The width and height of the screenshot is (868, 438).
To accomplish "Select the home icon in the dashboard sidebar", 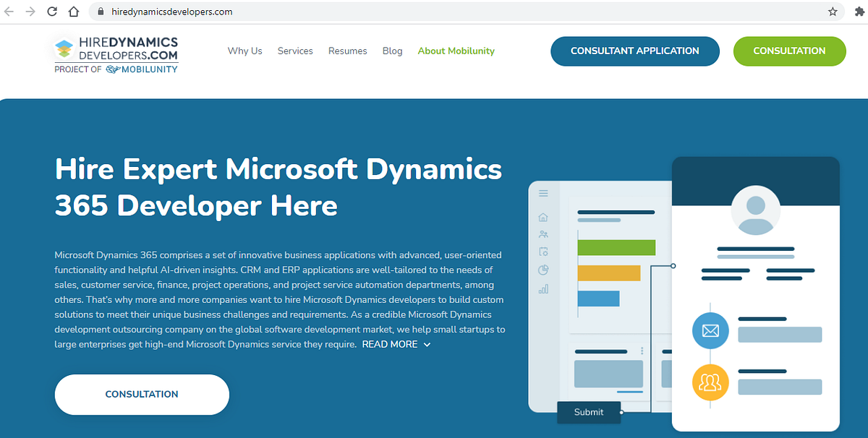I will pyautogui.click(x=542, y=216).
